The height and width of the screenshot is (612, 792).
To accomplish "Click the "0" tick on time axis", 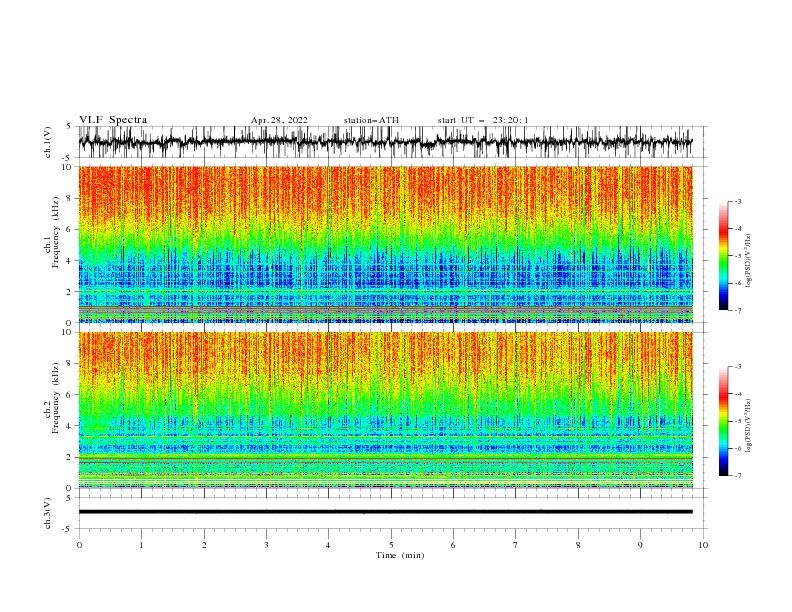I will 79,545.
